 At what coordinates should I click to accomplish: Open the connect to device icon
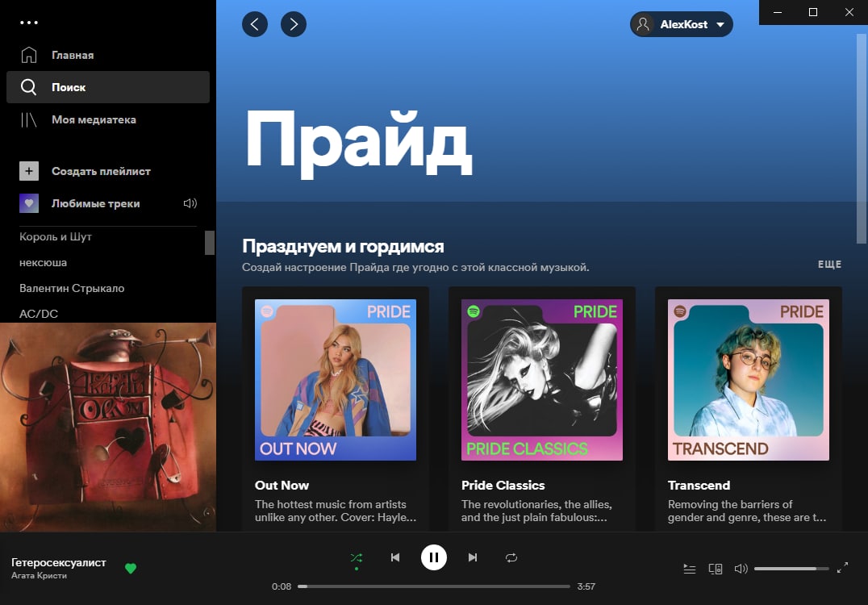pyautogui.click(x=716, y=569)
